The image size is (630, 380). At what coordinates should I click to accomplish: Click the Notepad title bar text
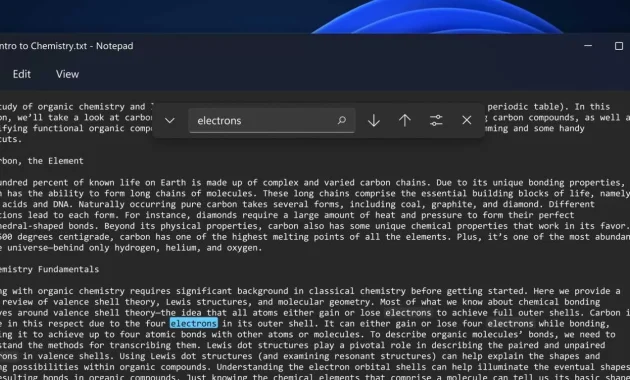(x=67, y=46)
